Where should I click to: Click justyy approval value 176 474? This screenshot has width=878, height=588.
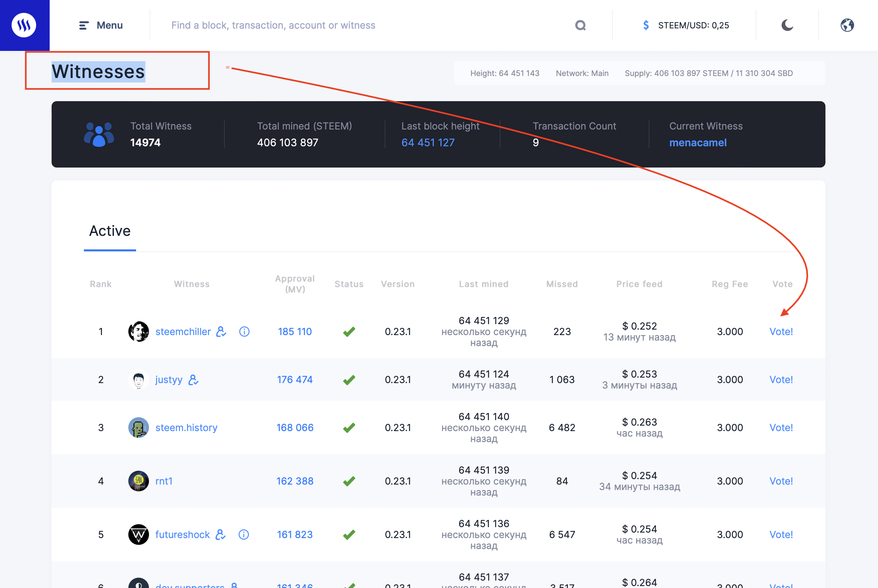coord(294,380)
